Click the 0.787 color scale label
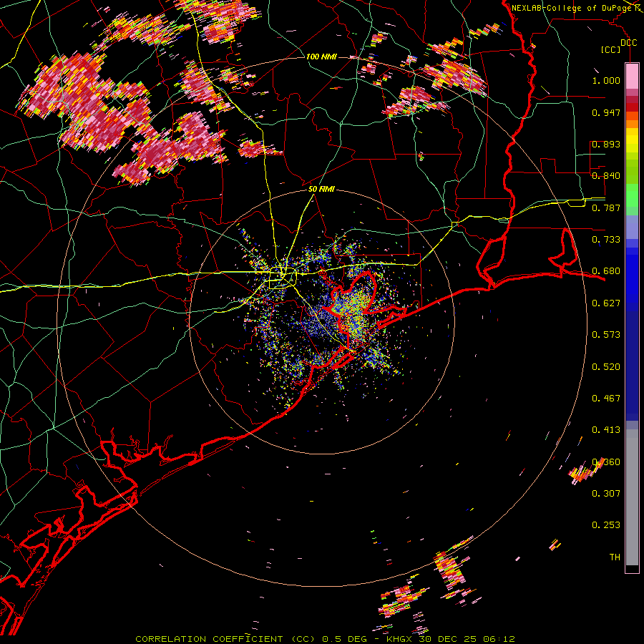 click(x=606, y=208)
